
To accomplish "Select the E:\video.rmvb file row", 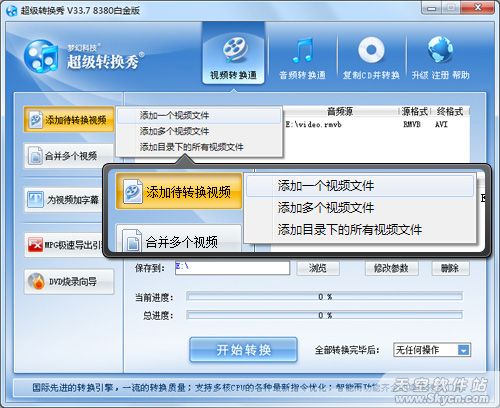I will (x=377, y=125).
